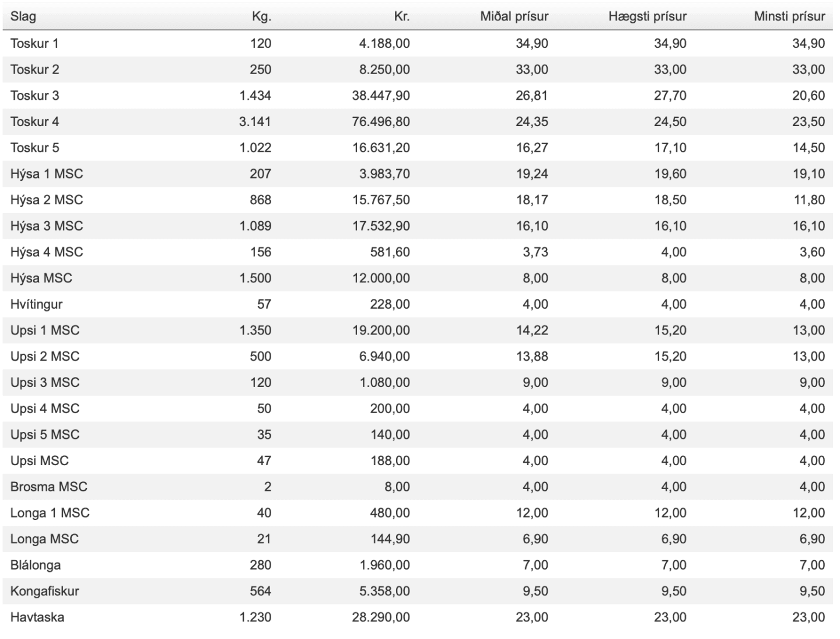Click the Slag column header
Screen dimensions: 840x639
pos(23,16)
